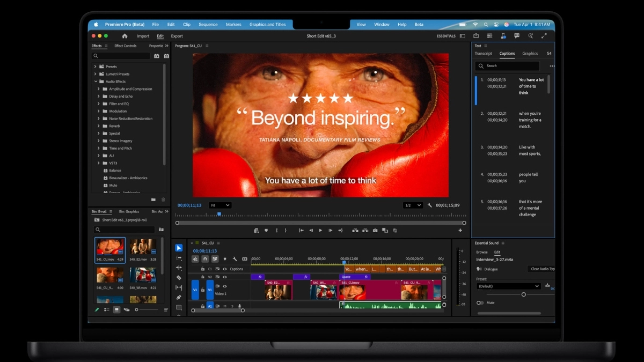The height and width of the screenshot is (362, 644).
Task: Select the Razor tool in the timeline toolbar
Action: (x=179, y=278)
